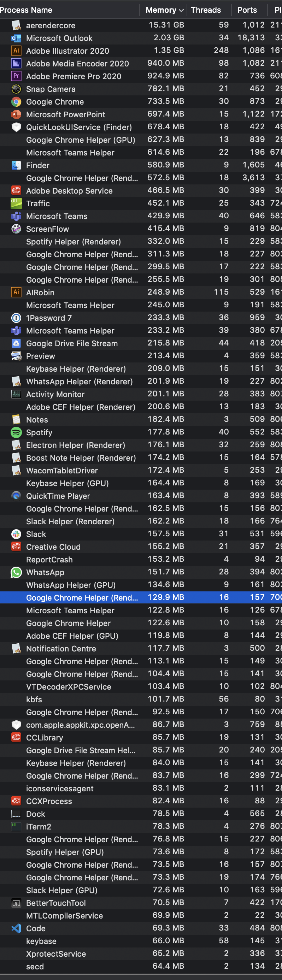Click the Creative Cloud icon
This screenshot has width=282, height=980.
(x=16, y=547)
